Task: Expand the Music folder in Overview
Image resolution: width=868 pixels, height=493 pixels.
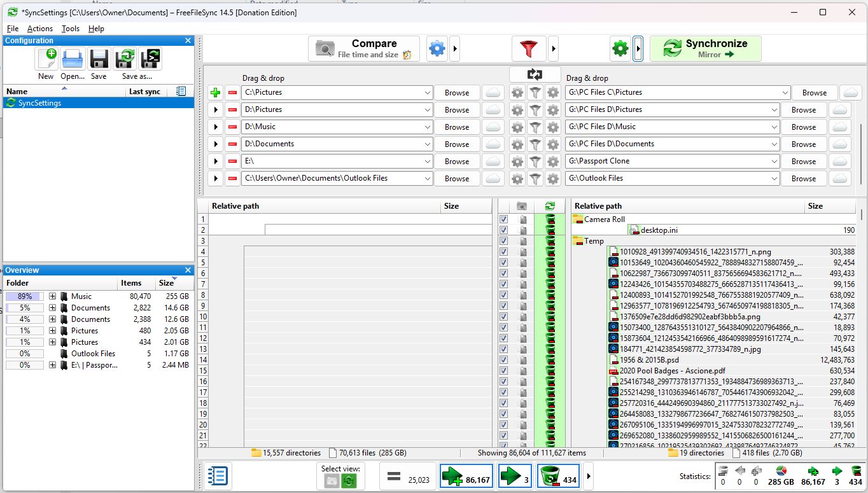Action: pos(53,296)
